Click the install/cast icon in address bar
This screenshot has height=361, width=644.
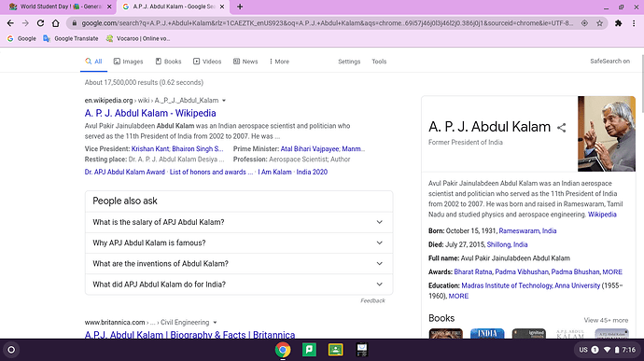pyautogui.click(x=584, y=23)
